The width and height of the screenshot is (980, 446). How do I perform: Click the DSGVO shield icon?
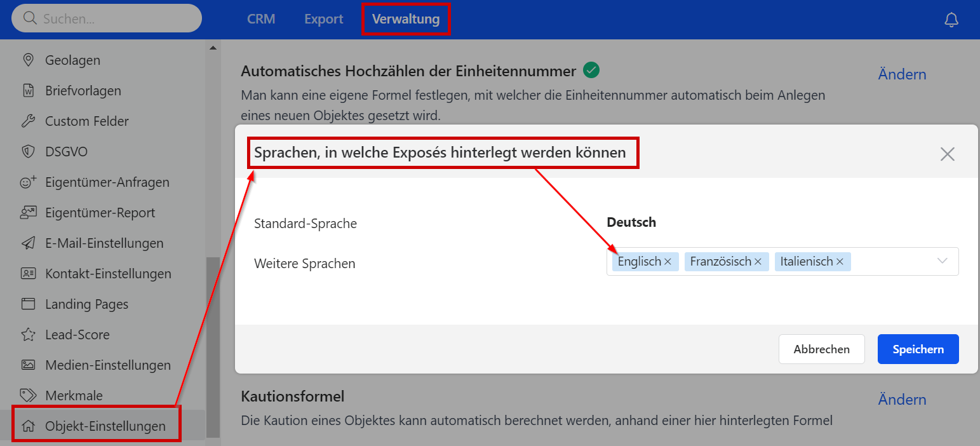(28, 152)
